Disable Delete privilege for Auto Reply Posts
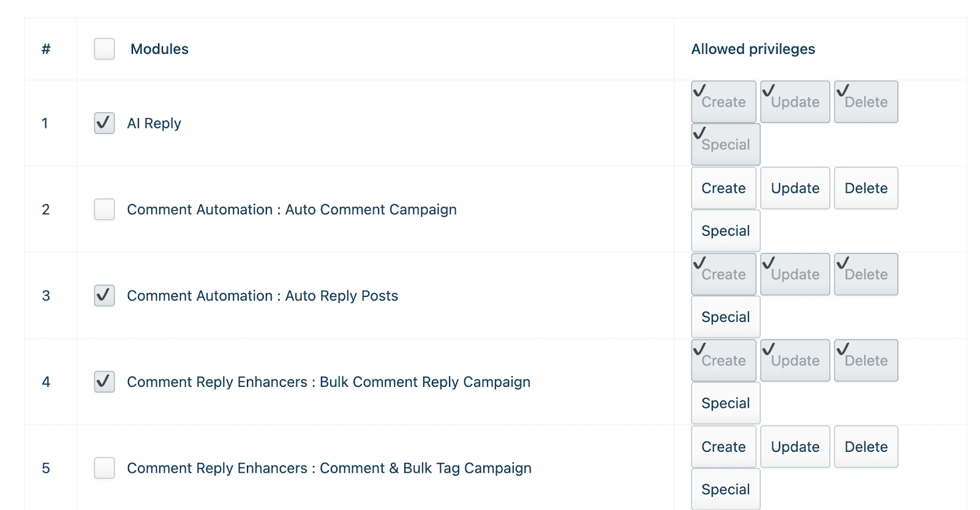 865,274
